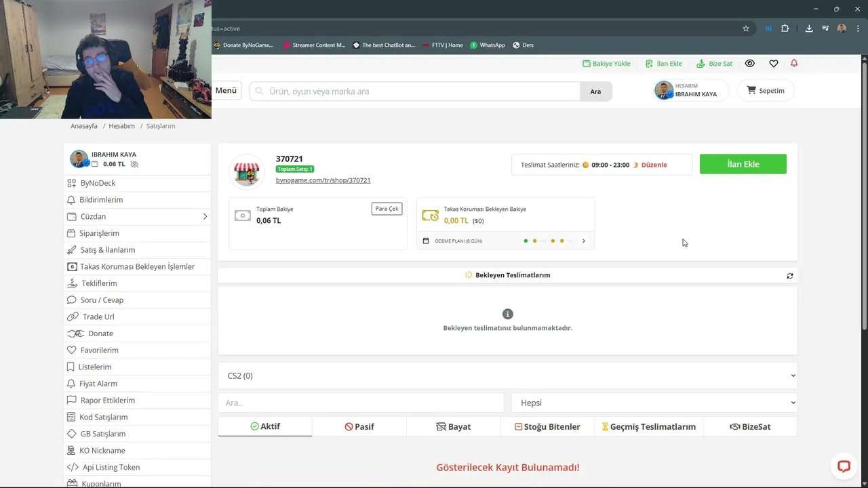Open favorites heart icon in top bar

(774, 63)
